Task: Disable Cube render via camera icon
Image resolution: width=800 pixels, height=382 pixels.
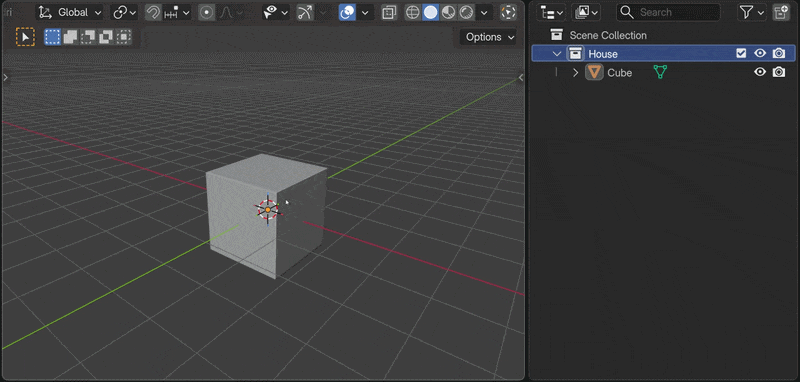Action: point(779,72)
